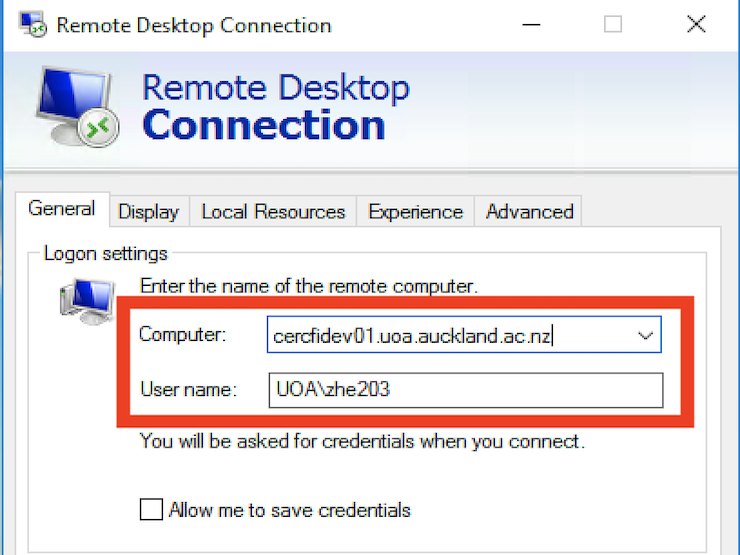Show the Advanced tab
This screenshot has height=555, width=740.
tap(529, 212)
